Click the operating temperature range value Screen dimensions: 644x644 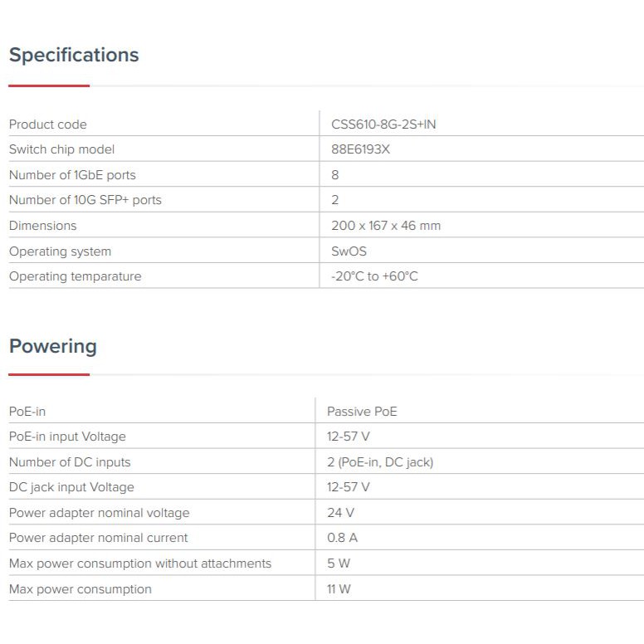[374, 276]
